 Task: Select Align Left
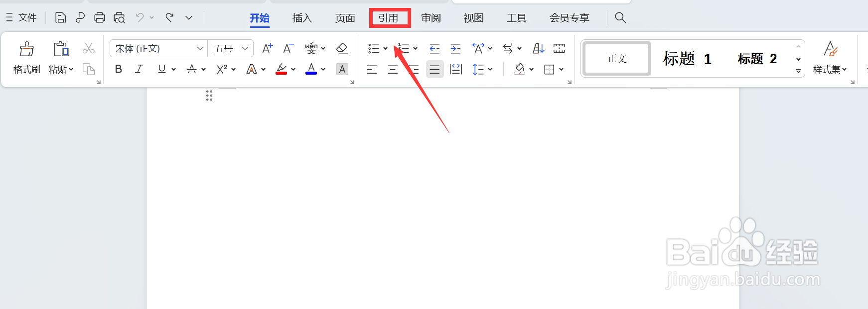(x=372, y=70)
